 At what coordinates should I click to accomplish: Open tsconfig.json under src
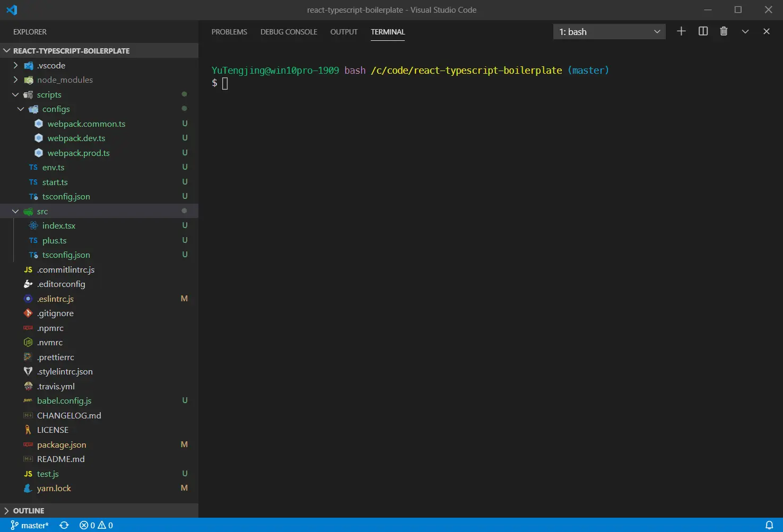point(99,255)
